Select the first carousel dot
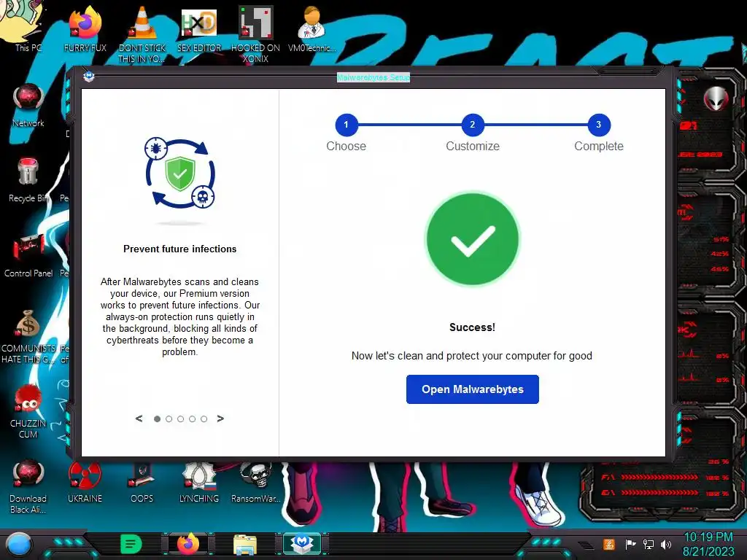The width and height of the screenshot is (747, 560). [x=158, y=419]
